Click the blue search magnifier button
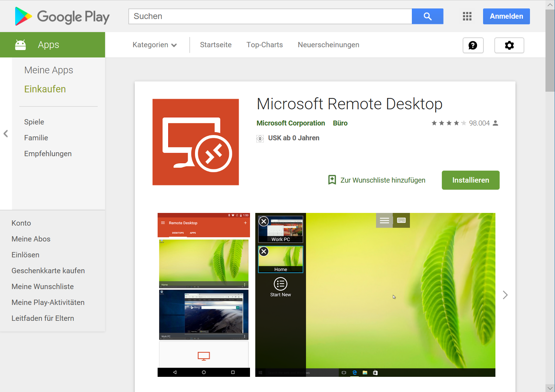Screen dimensions: 555x392 click(x=427, y=16)
